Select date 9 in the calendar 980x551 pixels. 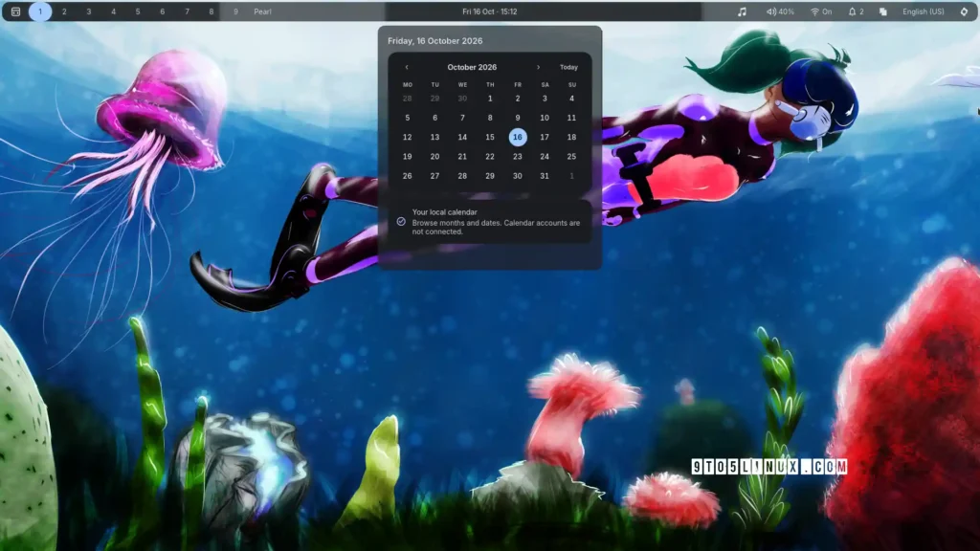click(518, 118)
